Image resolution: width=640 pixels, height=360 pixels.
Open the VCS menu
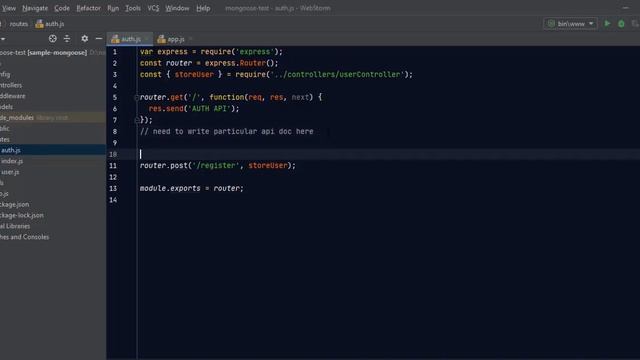coord(153,8)
